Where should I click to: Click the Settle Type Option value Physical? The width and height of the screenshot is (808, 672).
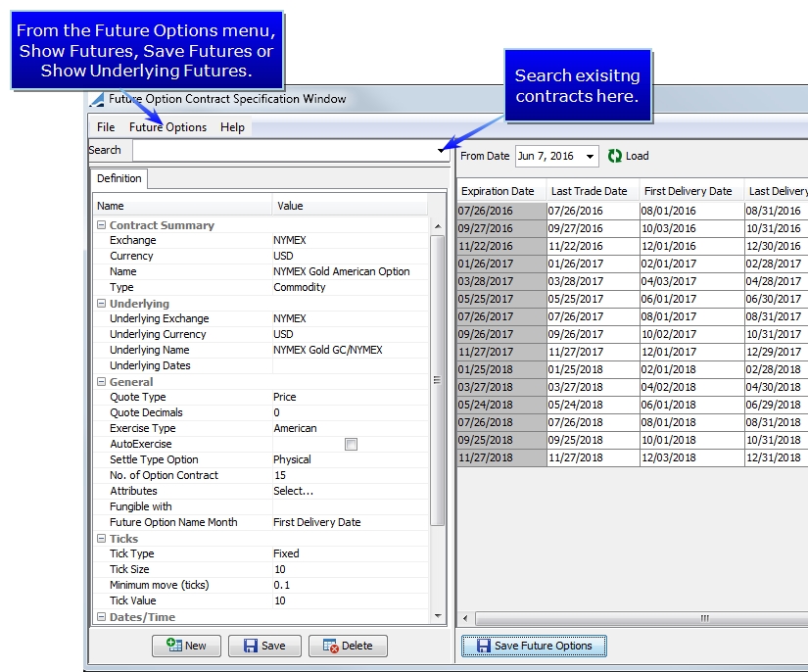tap(292, 459)
